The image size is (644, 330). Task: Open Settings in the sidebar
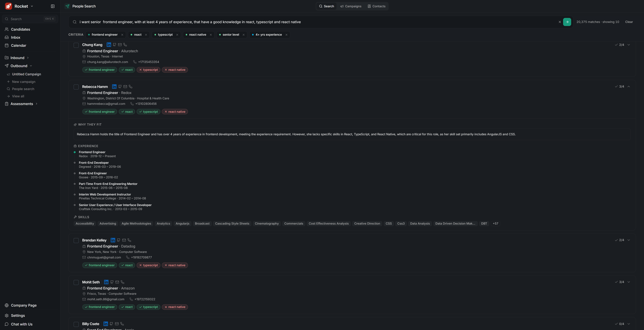[x=18, y=316]
